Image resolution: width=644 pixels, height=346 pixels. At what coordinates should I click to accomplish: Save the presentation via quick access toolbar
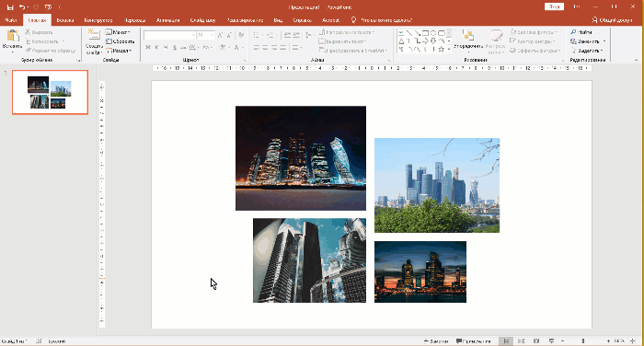(x=10, y=7)
